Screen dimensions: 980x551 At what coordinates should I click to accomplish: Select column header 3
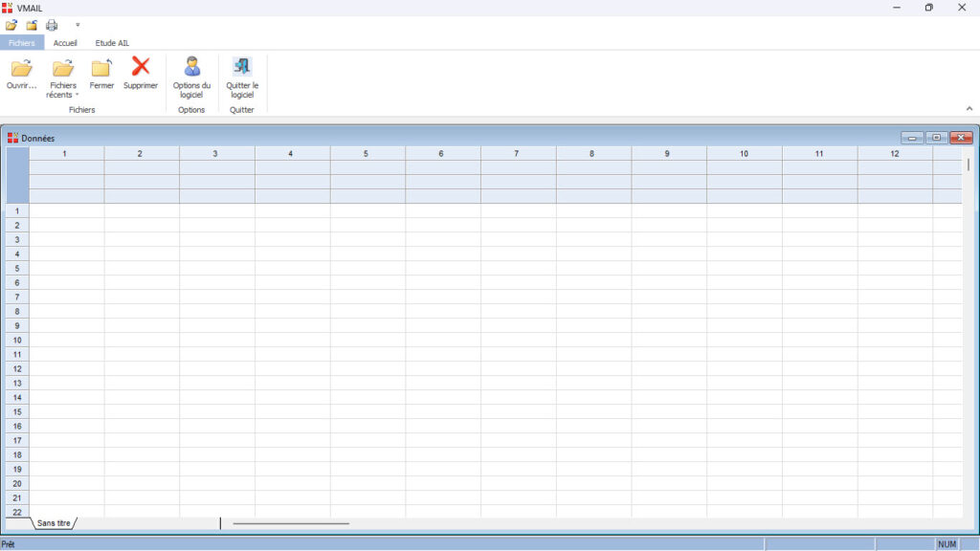217,154
